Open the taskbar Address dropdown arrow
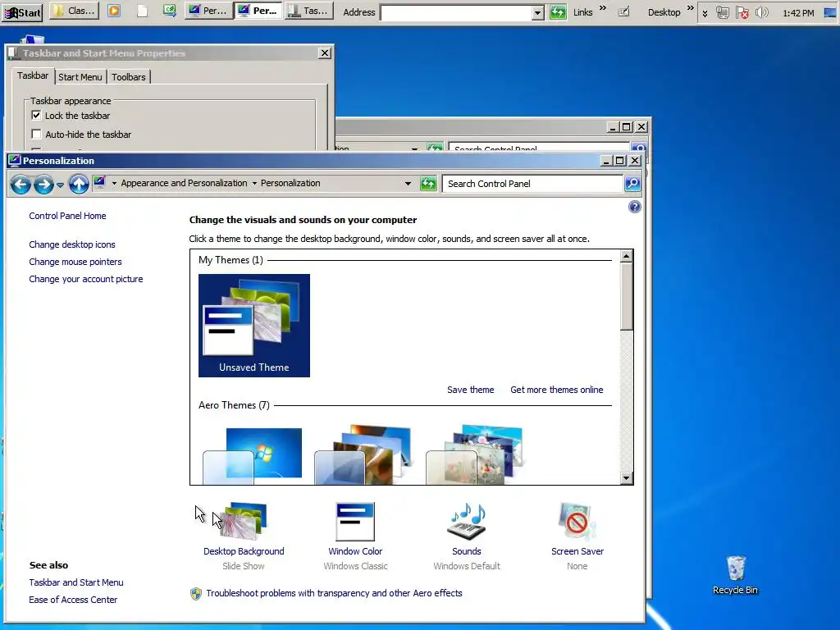Viewport: 840px width, 630px height. [538, 13]
